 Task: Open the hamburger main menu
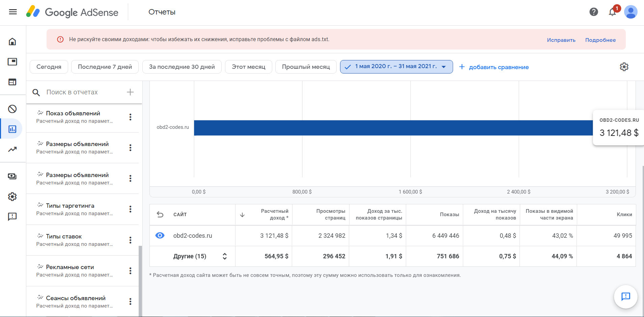13,12
